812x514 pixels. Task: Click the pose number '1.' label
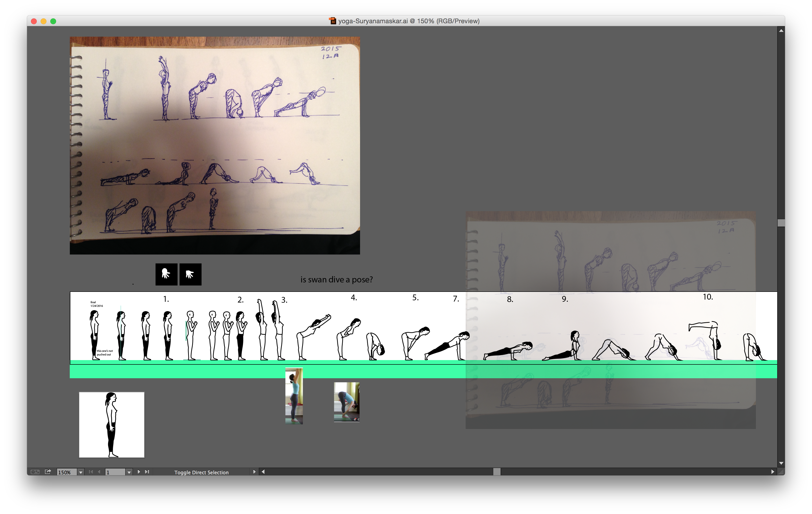click(166, 299)
